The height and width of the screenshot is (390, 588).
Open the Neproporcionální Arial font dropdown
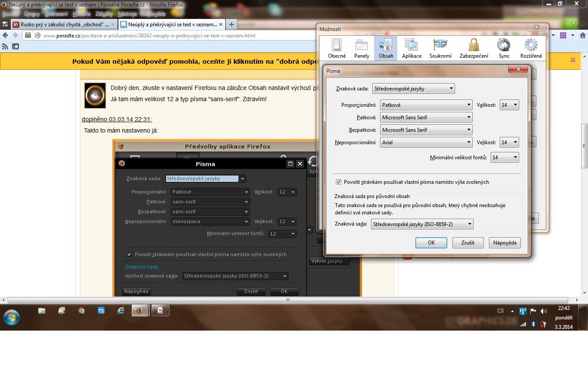pos(426,142)
